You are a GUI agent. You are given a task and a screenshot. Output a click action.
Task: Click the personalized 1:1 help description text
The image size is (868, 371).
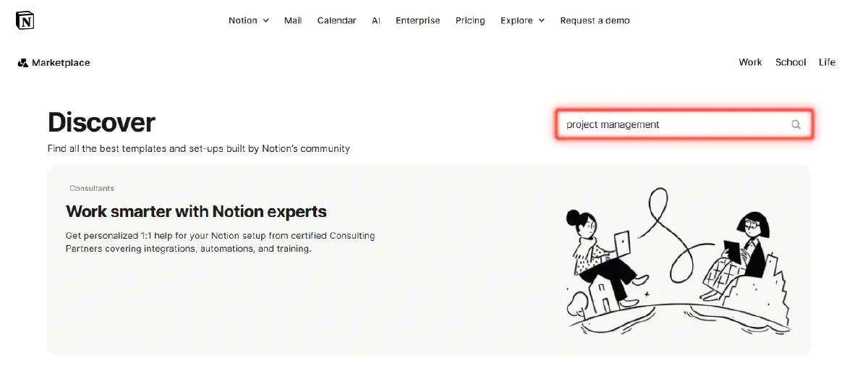221,242
